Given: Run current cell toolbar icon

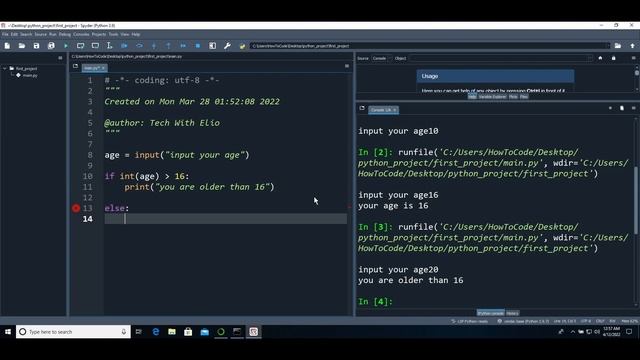Looking at the screenshot, I should pos(80,46).
